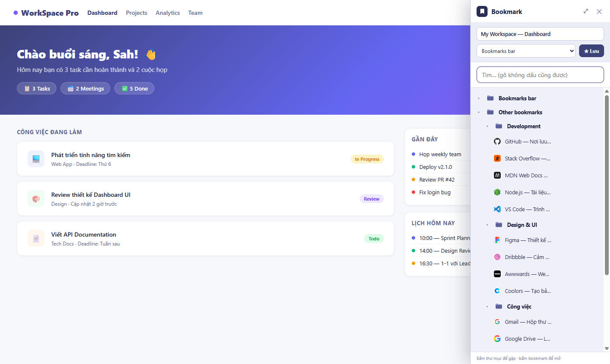Click the 5 Done pill
This screenshot has height=364, width=610.
click(x=134, y=88)
